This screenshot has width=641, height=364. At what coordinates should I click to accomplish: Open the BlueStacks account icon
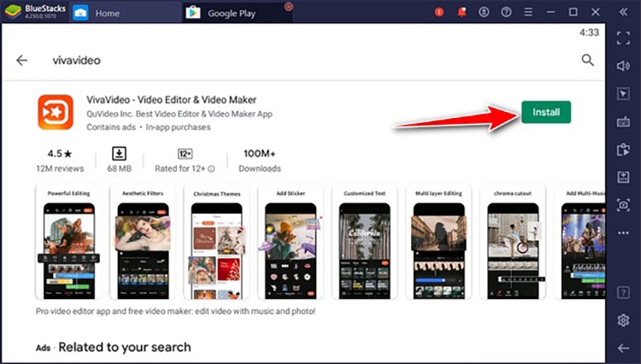pyautogui.click(x=484, y=12)
